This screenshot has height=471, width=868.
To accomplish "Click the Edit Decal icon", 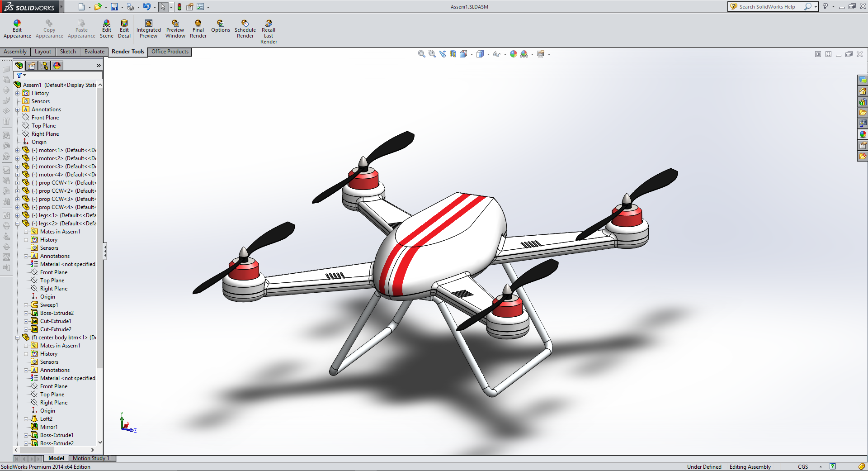I will pos(124,29).
